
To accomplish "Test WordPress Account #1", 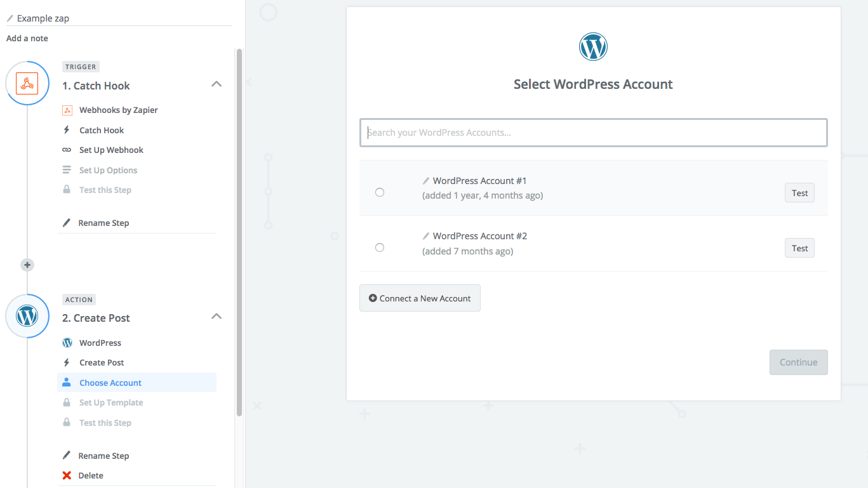I will (x=799, y=193).
